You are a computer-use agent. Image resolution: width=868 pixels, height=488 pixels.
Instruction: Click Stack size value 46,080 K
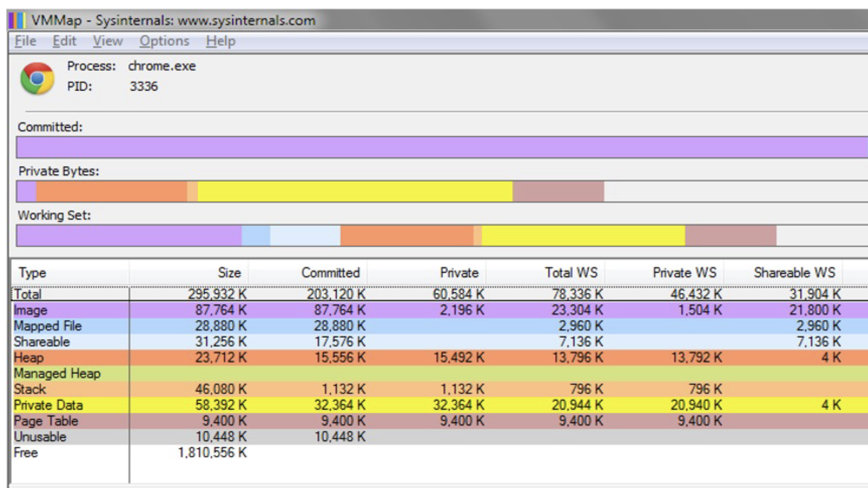pos(221,389)
